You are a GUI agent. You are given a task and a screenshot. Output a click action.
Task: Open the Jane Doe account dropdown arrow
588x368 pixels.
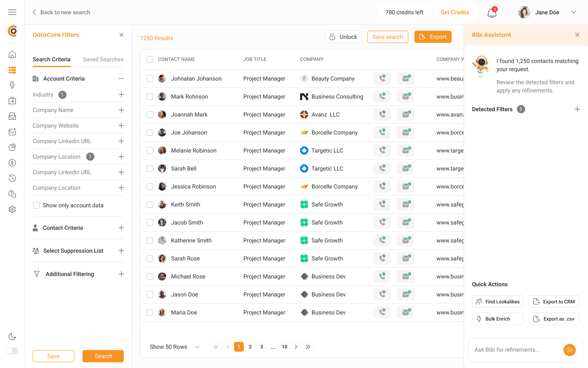(574, 12)
